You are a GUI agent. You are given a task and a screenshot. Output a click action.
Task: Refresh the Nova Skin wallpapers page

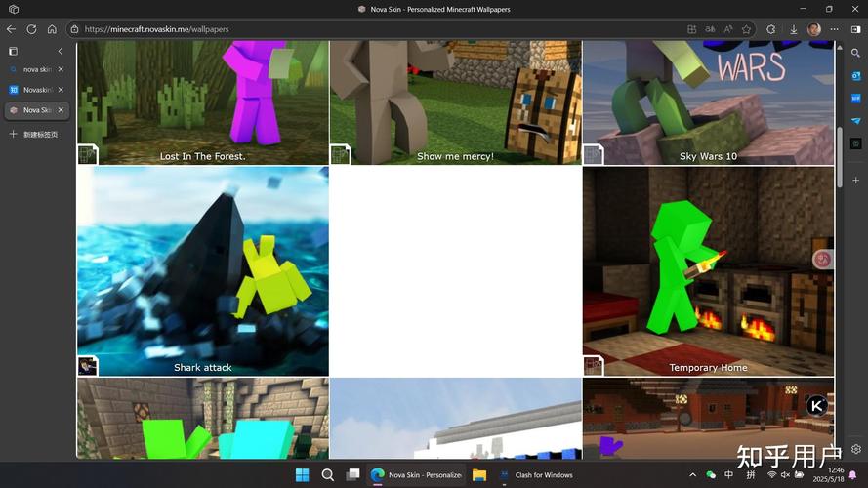31,29
